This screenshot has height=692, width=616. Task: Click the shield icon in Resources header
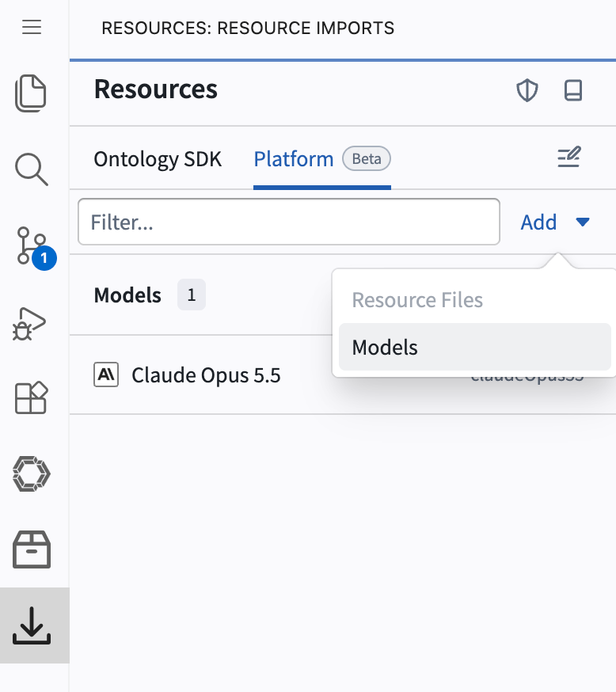click(x=527, y=90)
